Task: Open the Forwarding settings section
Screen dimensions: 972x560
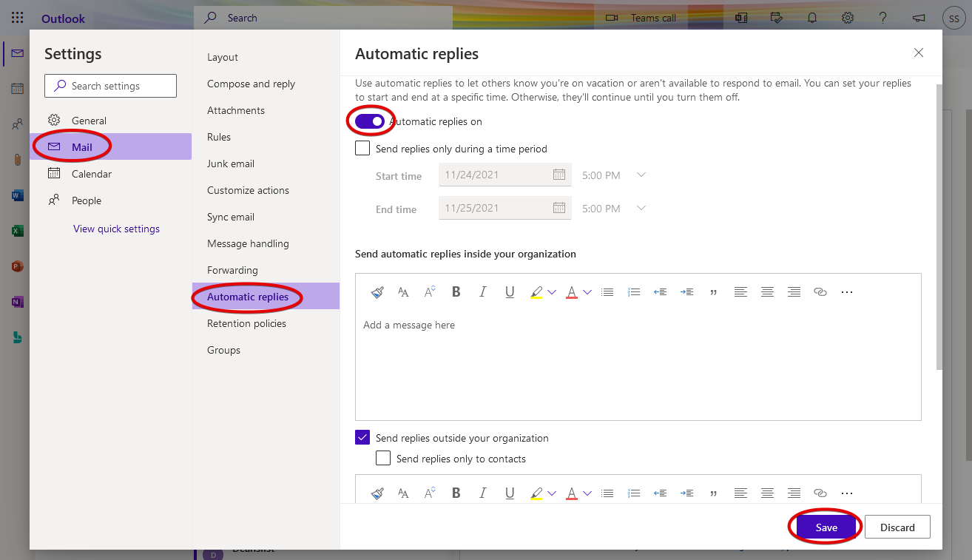Action: click(232, 270)
